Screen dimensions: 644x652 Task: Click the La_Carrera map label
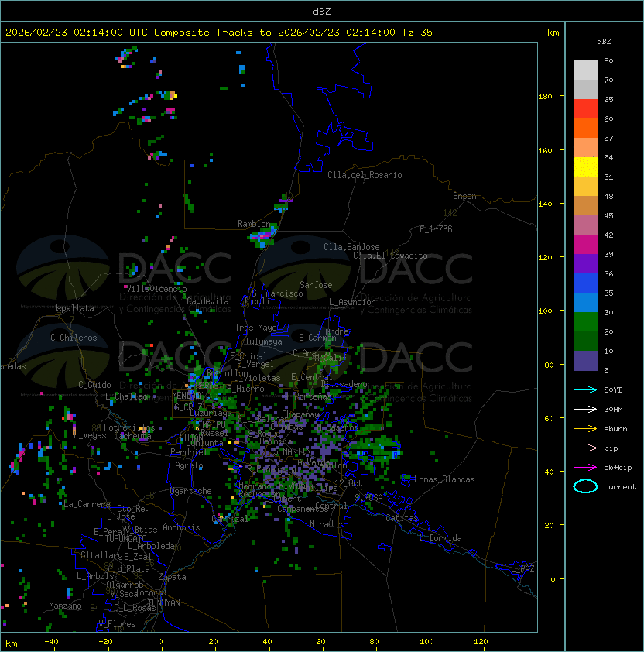(x=87, y=504)
